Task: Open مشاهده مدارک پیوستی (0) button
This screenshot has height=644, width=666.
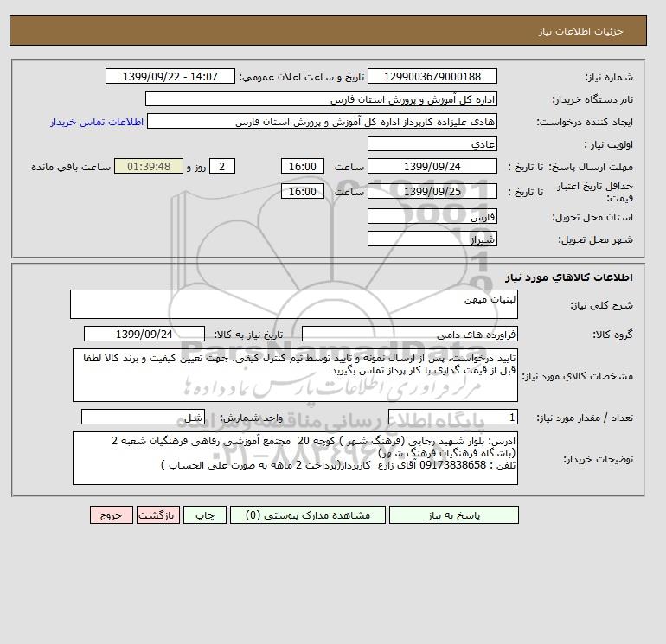Action: click(x=308, y=515)
